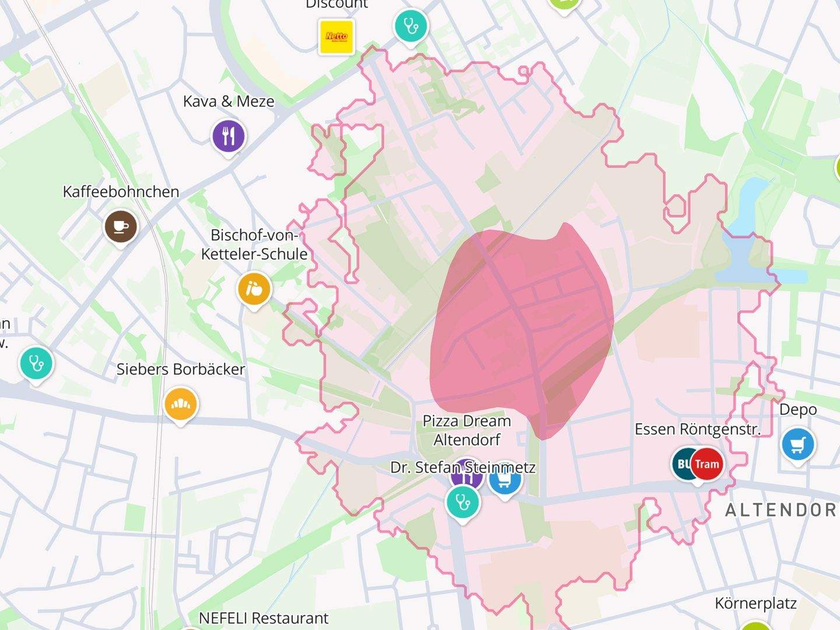Open the Dr. Stefan Steinmetz stethoscope marker
The height and width of the screenshot is (630, 840).
pyautogui.click(x=463, y=503)
